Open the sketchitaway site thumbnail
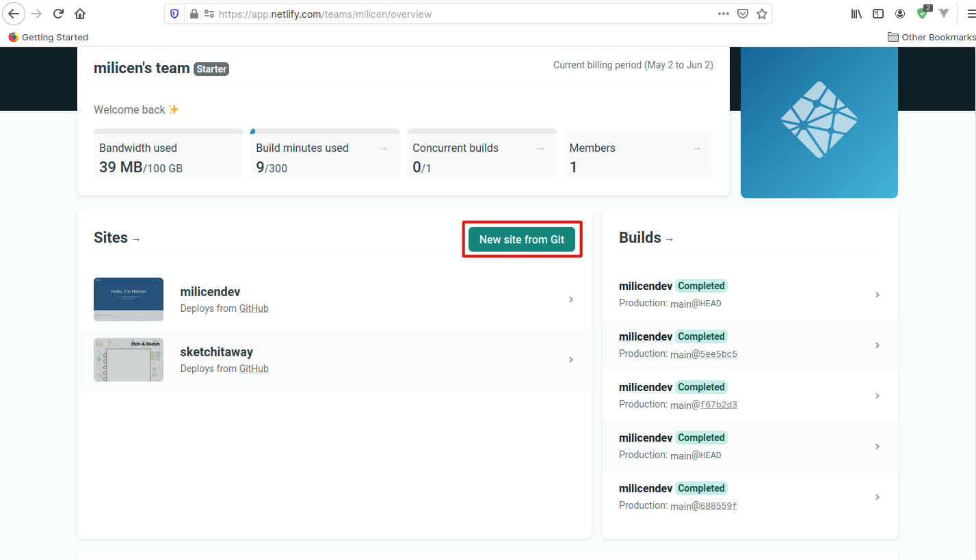Screen dimensions: 976x560 click(129, 360)
